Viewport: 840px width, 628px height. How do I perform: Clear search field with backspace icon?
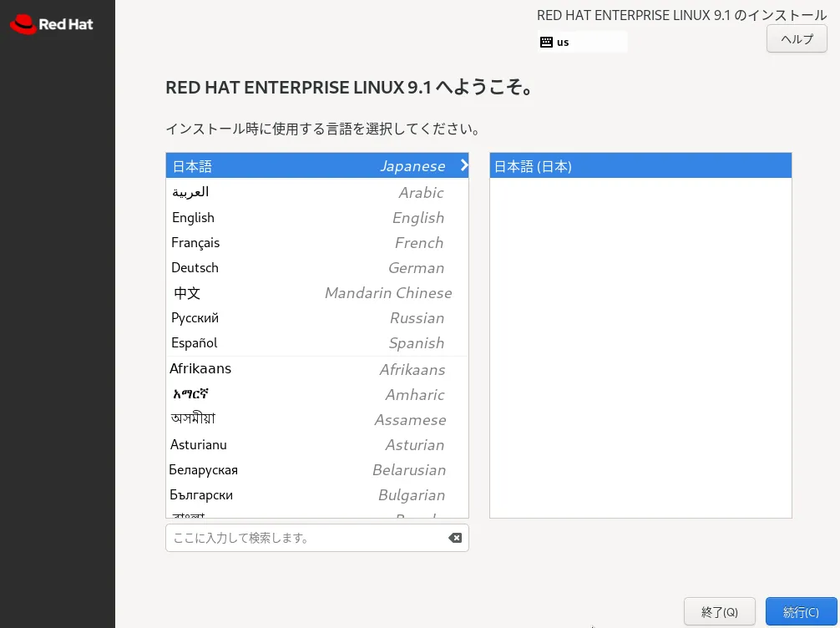455,538
